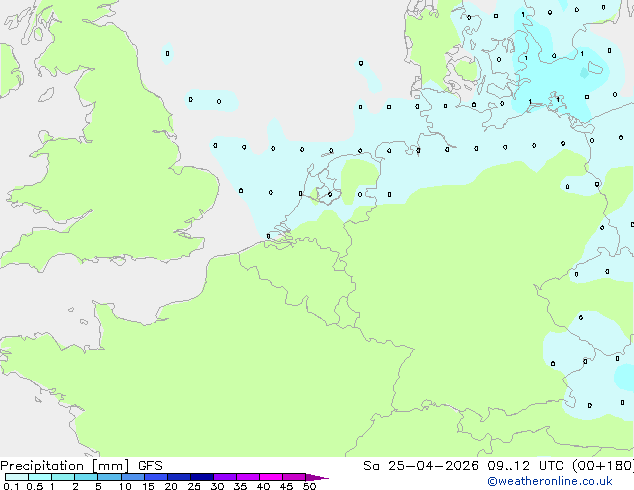Image resolution: width=634 pixels, height=490 pixels.
Task: Click the '15' legend value label
Action: 148,486
